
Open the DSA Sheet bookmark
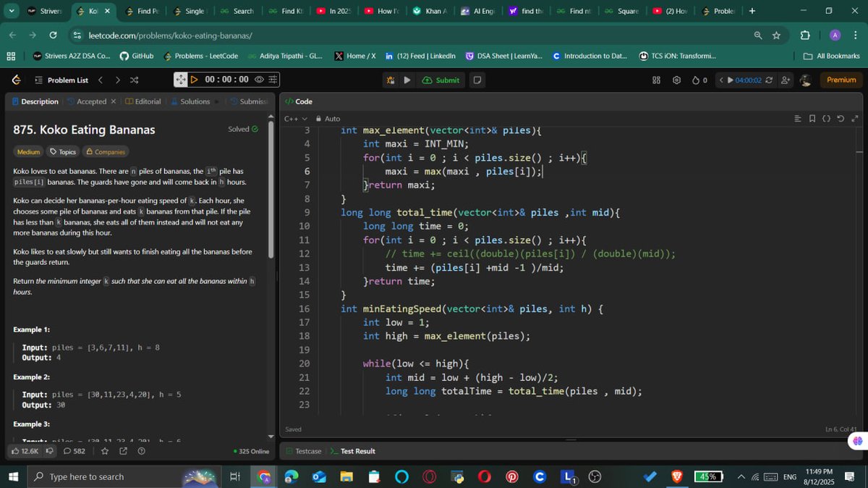click(503, 56)
